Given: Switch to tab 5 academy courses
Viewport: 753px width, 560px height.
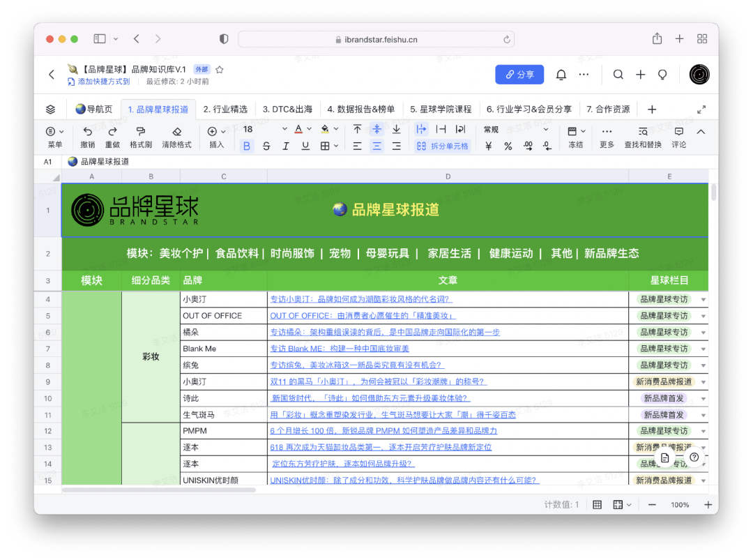Looking at the screenshot, I should click(x=441, y=109).
